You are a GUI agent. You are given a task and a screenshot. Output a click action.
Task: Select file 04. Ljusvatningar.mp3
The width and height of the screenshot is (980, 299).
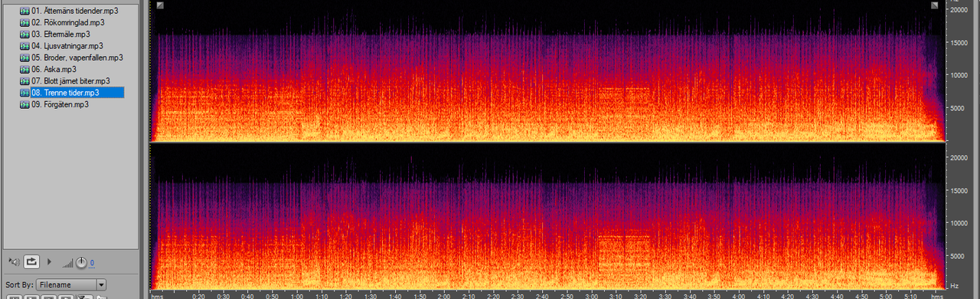[x=67, y=46]
